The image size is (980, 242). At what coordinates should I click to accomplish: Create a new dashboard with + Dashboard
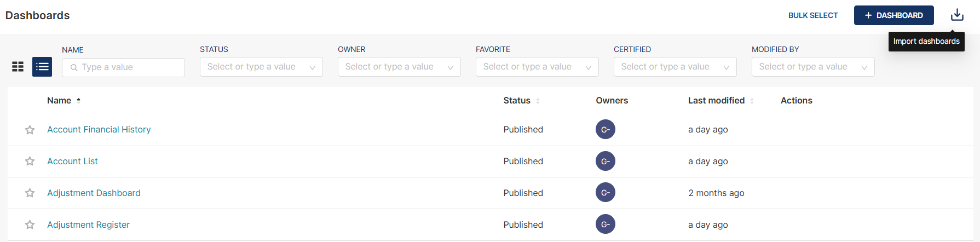click(893, 15)
